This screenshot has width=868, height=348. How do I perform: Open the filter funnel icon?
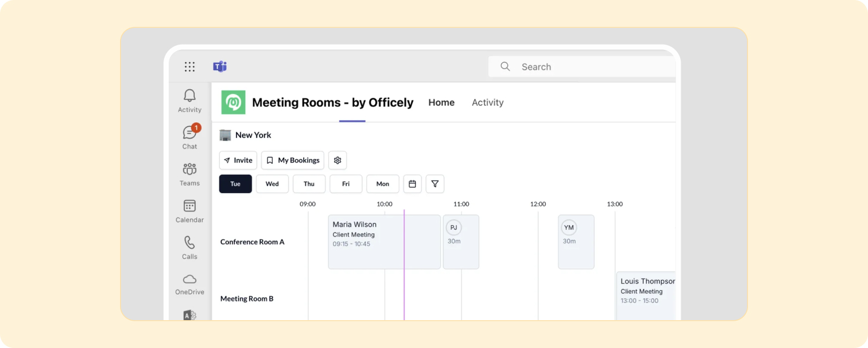tap(435, 184)
